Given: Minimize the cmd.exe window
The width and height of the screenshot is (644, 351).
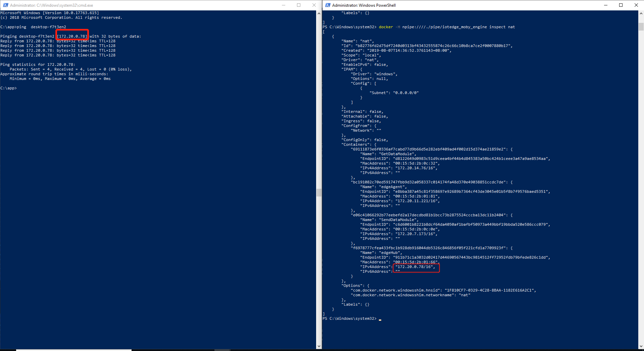Looking at the screenshot, I should point(284,5).
